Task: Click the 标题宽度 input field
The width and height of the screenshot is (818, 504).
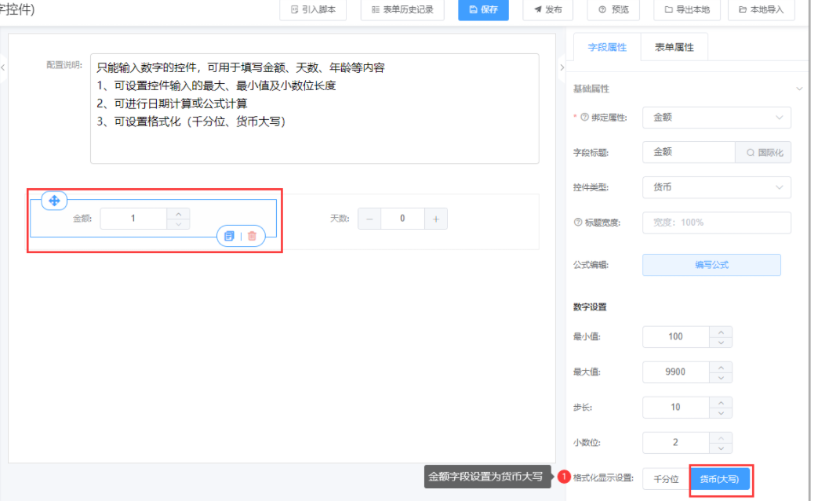Action: [716, 223]
